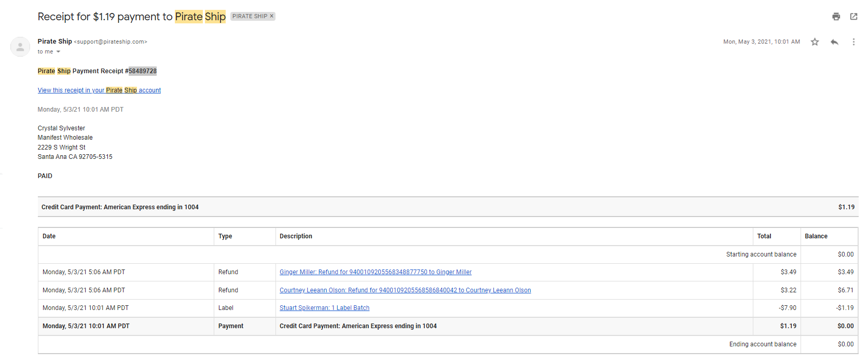Click the sender avatar icon

(x=20, y=47)
